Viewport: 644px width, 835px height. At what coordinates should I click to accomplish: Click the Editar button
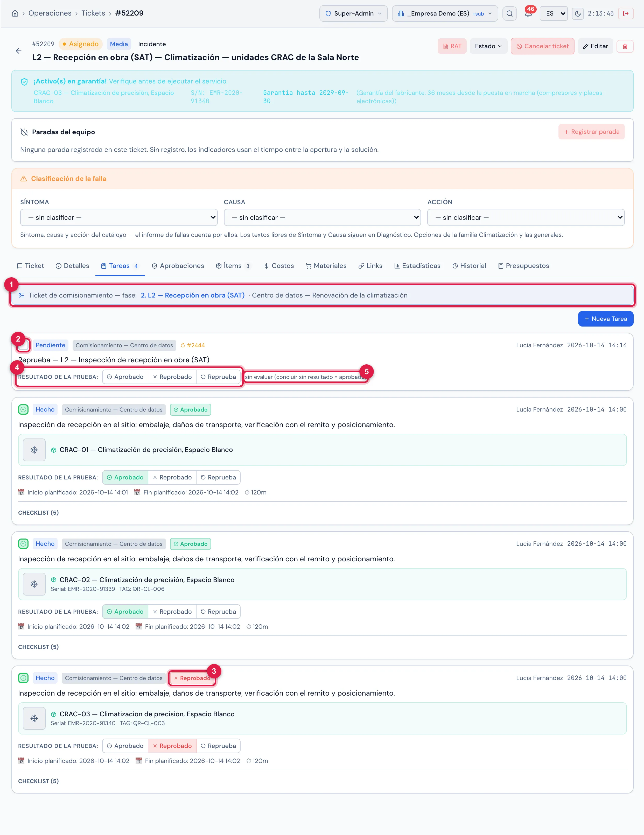595,46
